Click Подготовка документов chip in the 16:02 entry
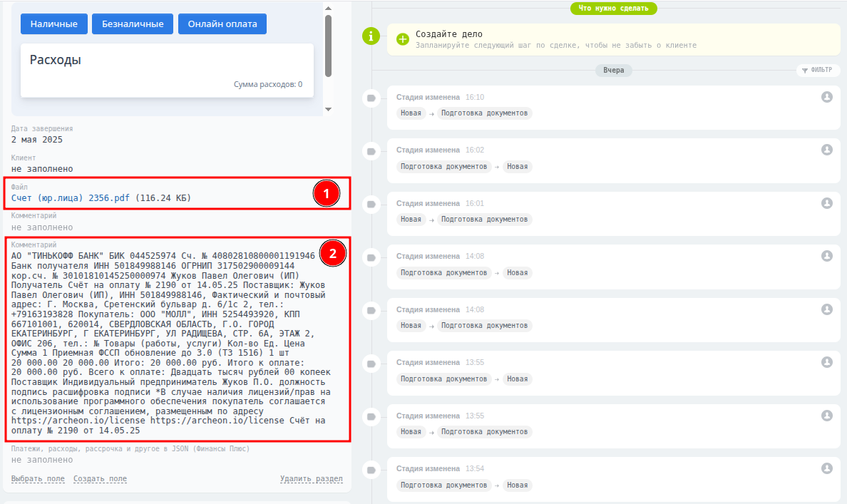 [x=443, y=166]
